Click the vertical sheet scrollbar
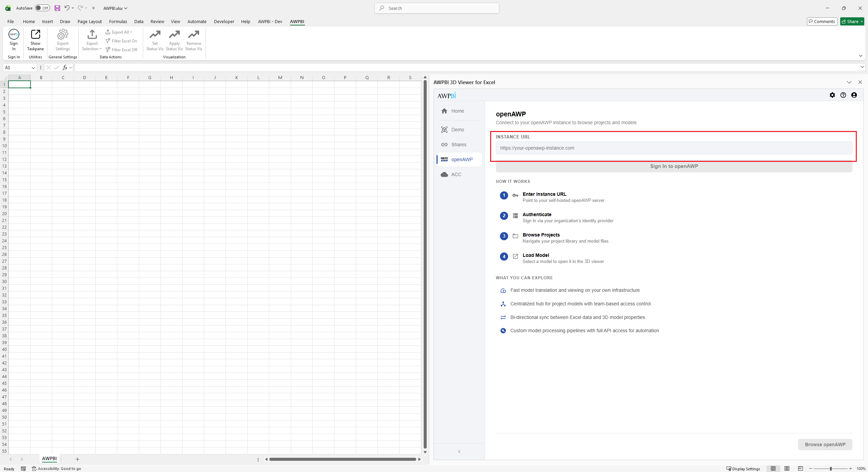 (425, 264)
